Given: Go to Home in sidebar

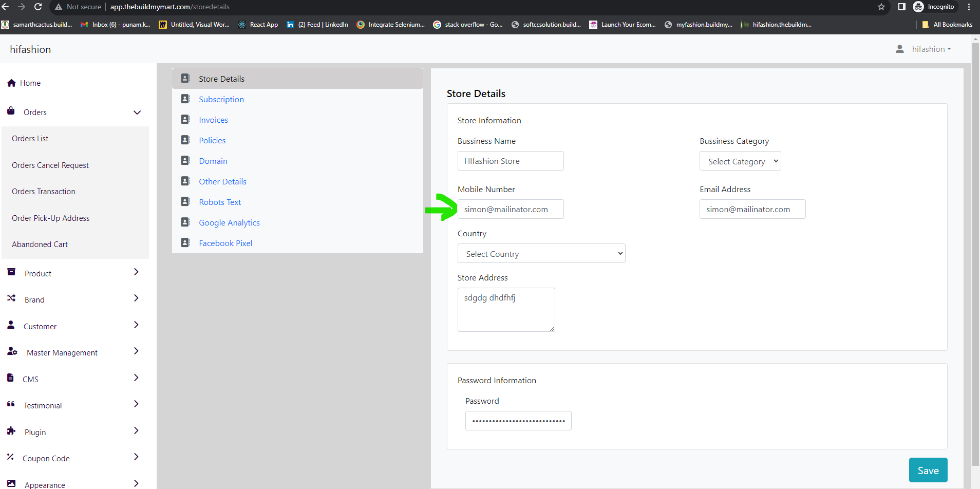Looking at the screenshot, I should point(30,83).
